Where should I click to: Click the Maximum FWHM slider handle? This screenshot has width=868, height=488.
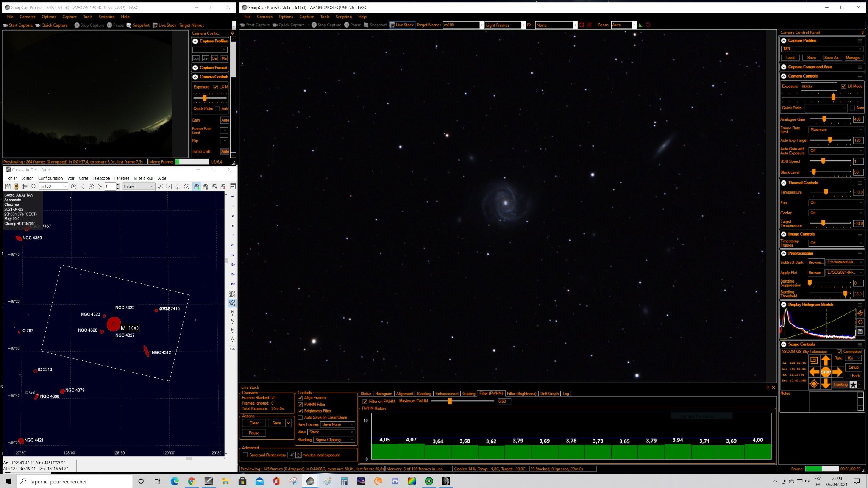[x=450, y=401]
